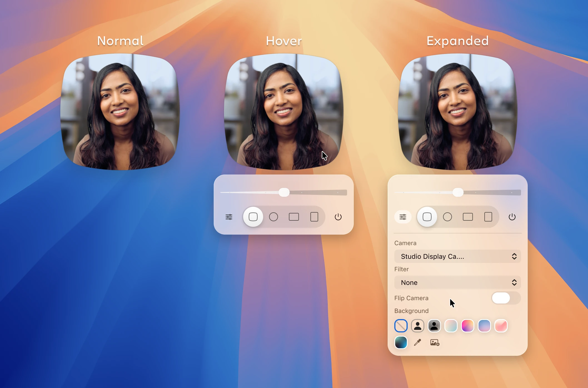Select portrait rectangle shape in Hover panel
588x388 pixels.
click(314, 217)
